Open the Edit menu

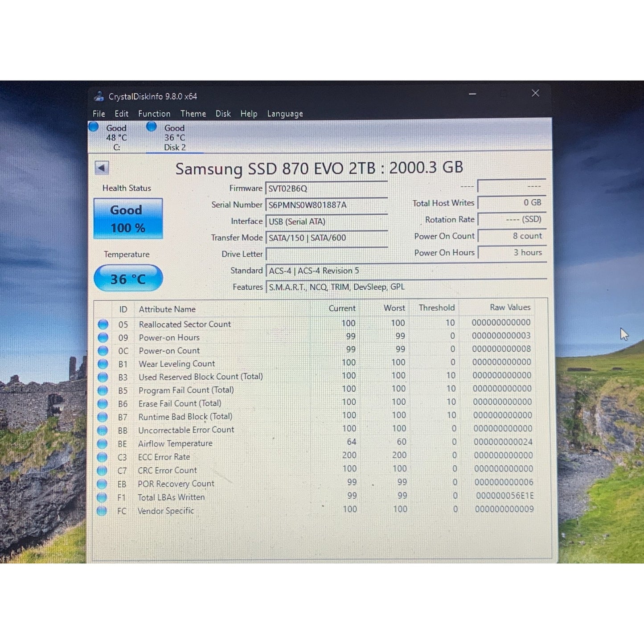pos(121,114)
